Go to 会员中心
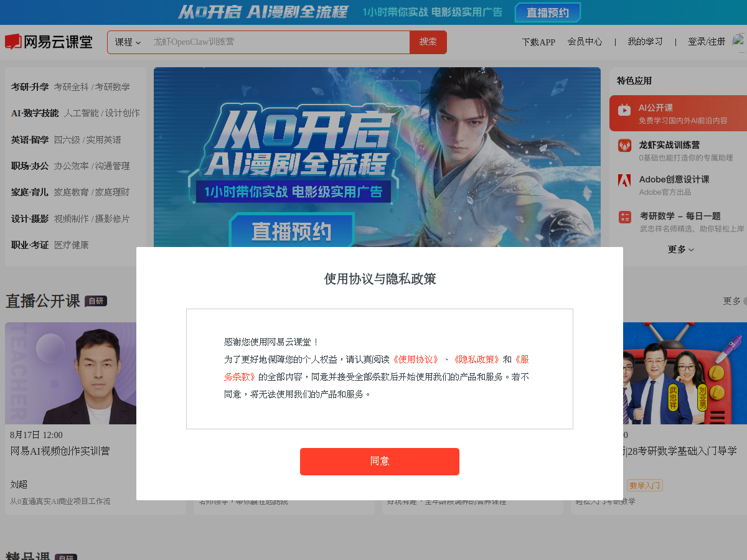747x560 pixels. (585, 42)
